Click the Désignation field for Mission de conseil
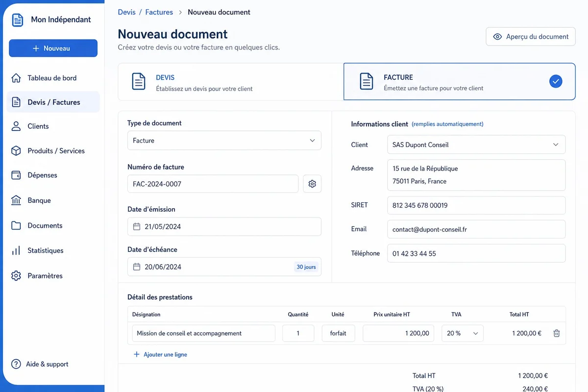 pos(203,333)
